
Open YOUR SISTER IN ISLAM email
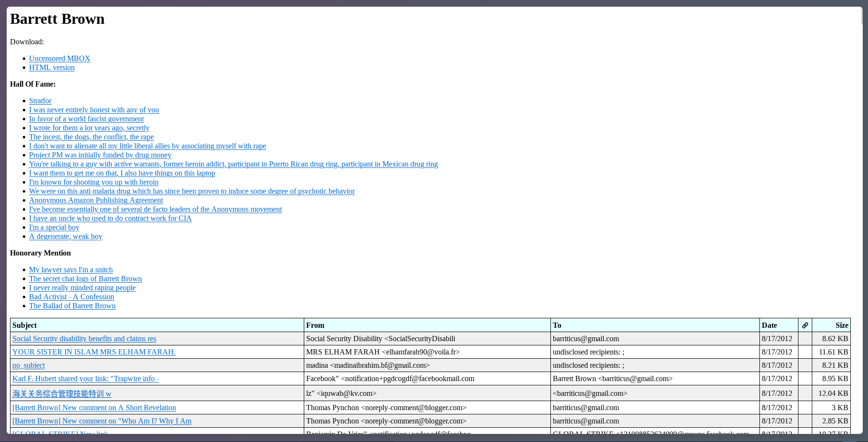[x=94, y=352]
